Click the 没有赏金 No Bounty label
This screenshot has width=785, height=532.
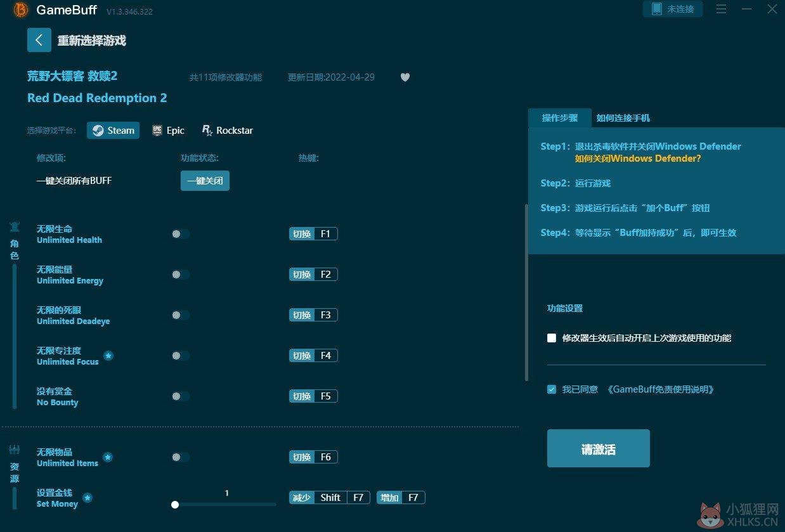tap(58, 396)
